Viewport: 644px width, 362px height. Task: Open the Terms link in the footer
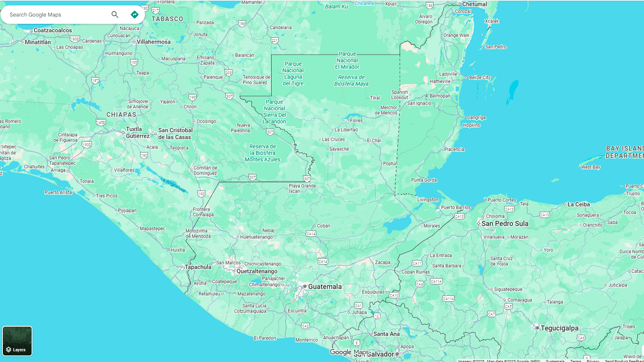(x=575, y=361)
